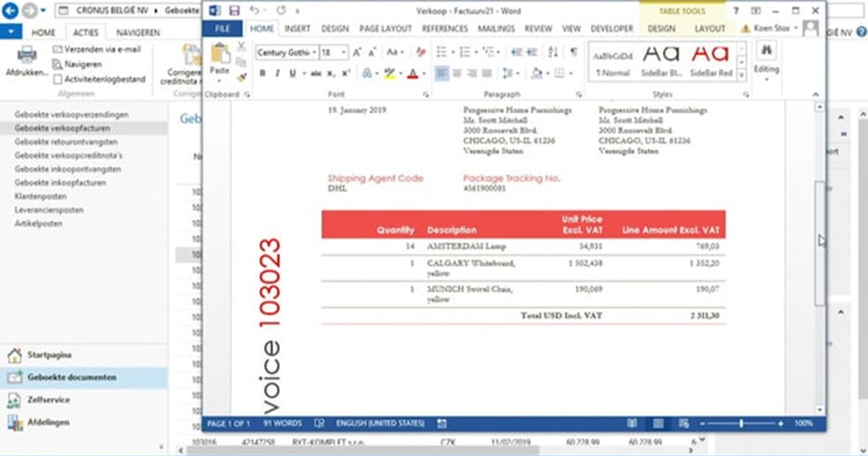Select Align Left
The width and height of the screenshot is (868, 456).
click(442, 73)
